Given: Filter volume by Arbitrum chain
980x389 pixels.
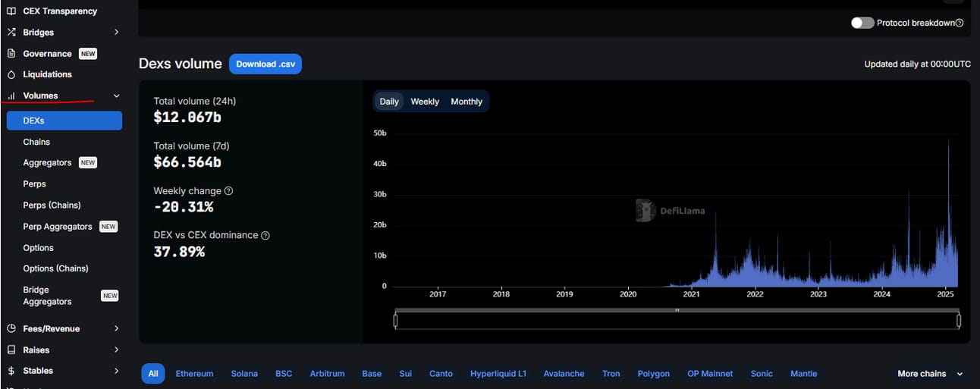Looking at the screenshot, I should 327,374.
